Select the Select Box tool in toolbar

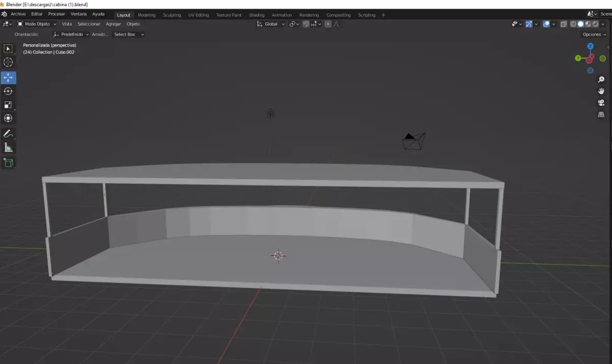point(8,49)
